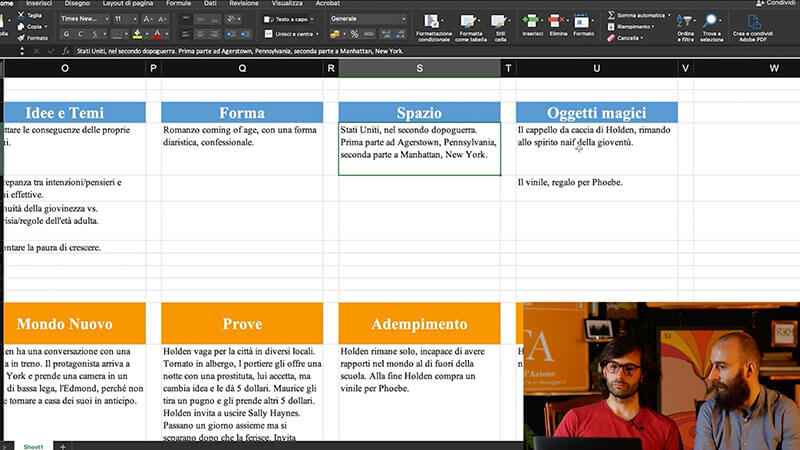Toggle underline (S) formatting
The width and height of the screenshot is (800, 450).
(x=94, y=34)
